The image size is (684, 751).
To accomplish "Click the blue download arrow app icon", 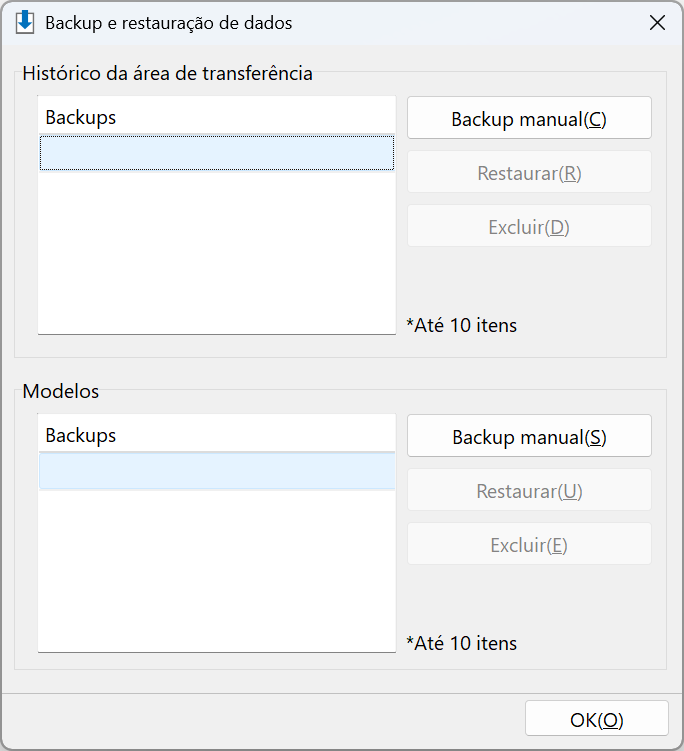I will (25, 23).
